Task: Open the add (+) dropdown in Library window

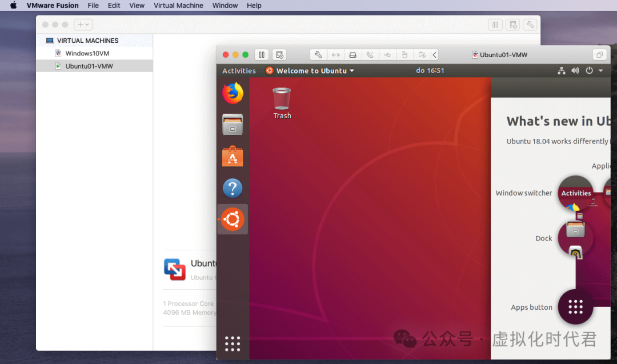Action: 83,25
